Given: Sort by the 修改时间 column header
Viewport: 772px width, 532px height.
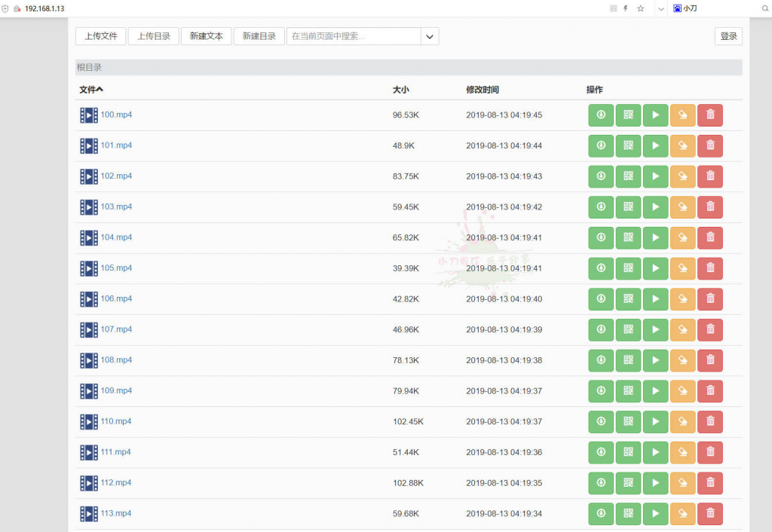Looking at the screenshot, I should coord(482,90).
